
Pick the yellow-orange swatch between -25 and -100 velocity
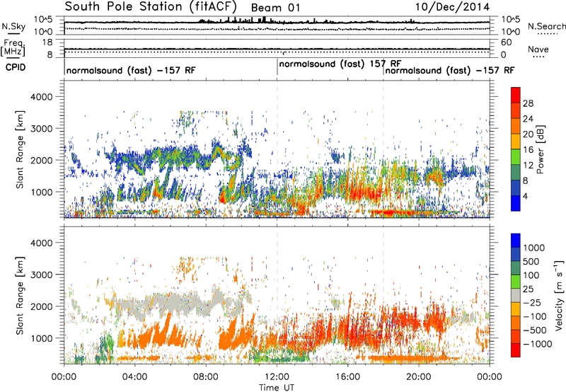click(x=516, y=309)
